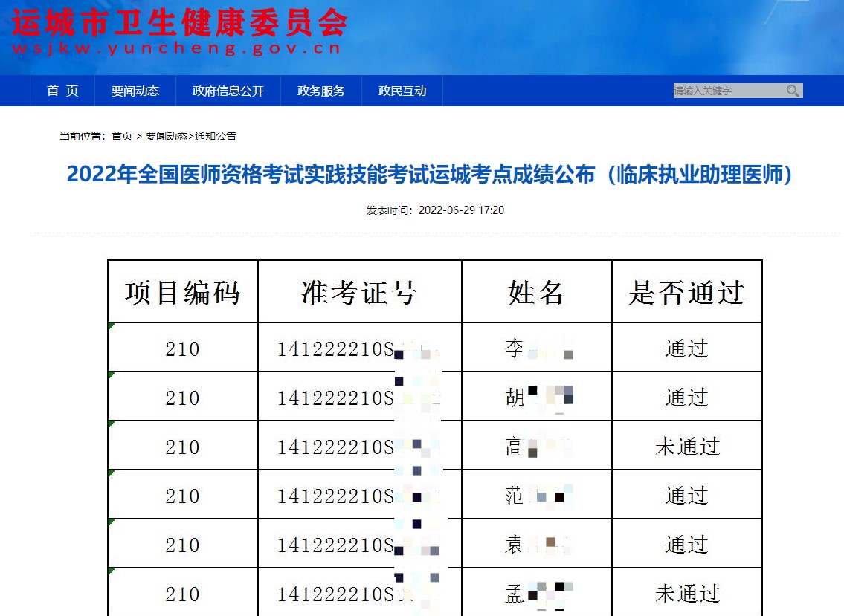The width and height of the screenshot is (844, 616).
Task: Go to 要闻动态 in the navigation bar
Action: [x=135, y=91]
